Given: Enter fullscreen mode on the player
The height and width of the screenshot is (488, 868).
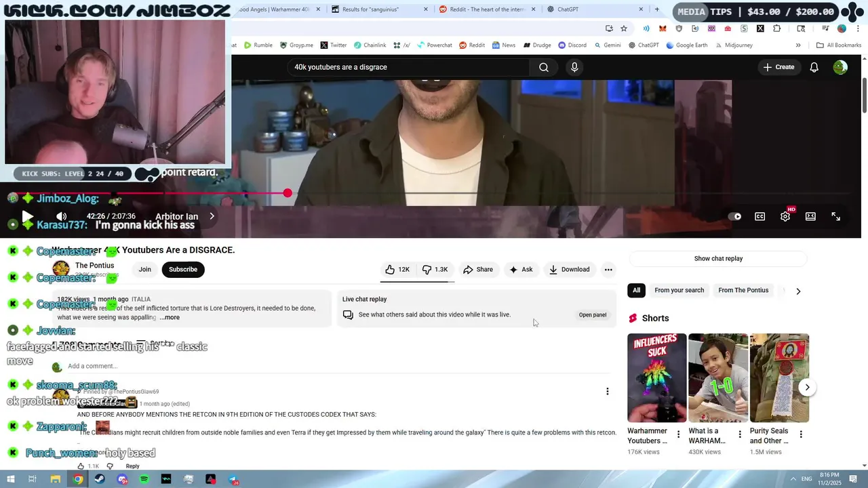Looking at the screenshot, I should coord(836,216).
